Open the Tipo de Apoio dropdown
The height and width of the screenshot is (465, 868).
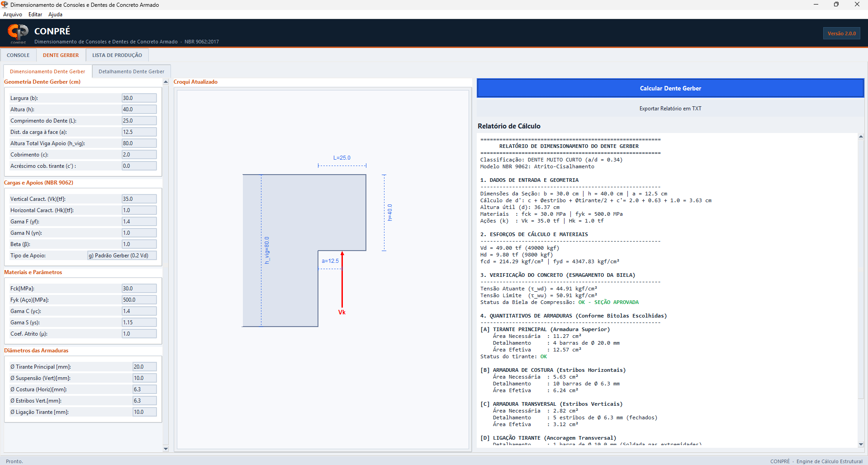point(122,256)
